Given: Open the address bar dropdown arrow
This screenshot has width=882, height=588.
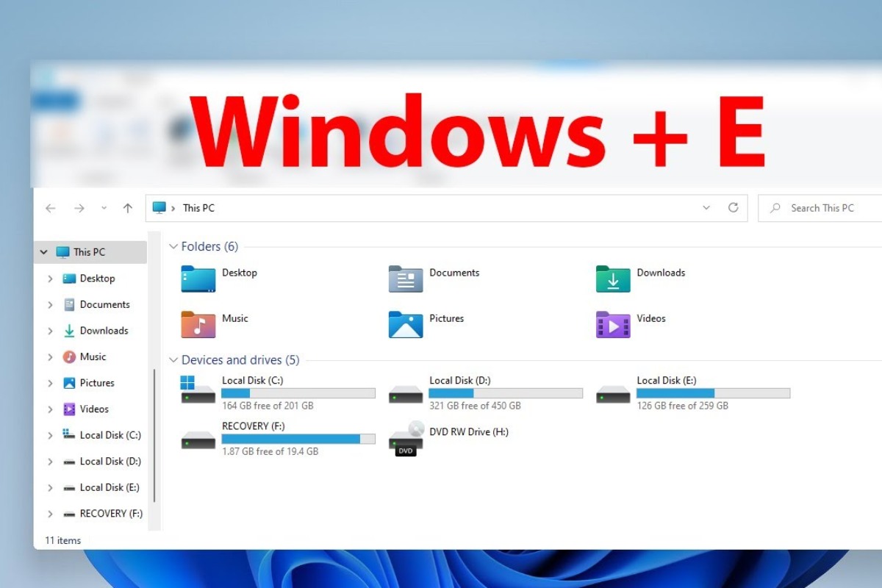Looking at the screenshot, I should [706, 208].
